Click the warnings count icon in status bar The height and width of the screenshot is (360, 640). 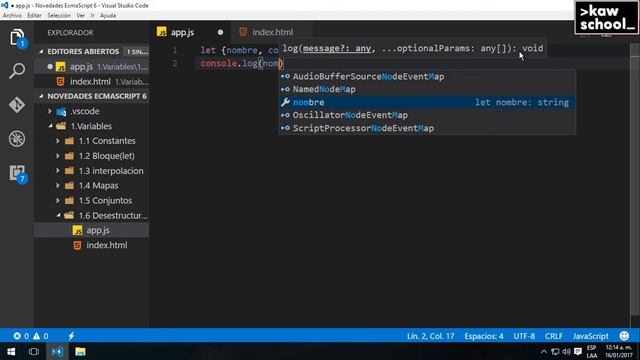point(36,336)
